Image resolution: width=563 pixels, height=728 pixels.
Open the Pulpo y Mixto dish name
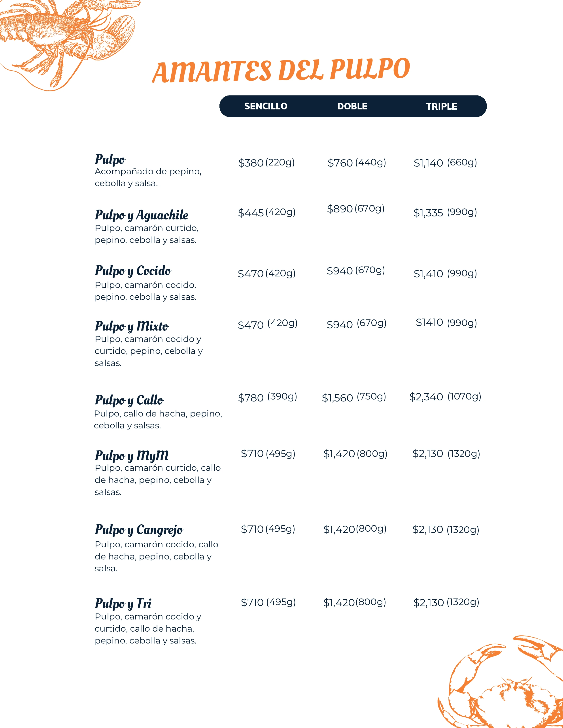[x=132, y=326]
